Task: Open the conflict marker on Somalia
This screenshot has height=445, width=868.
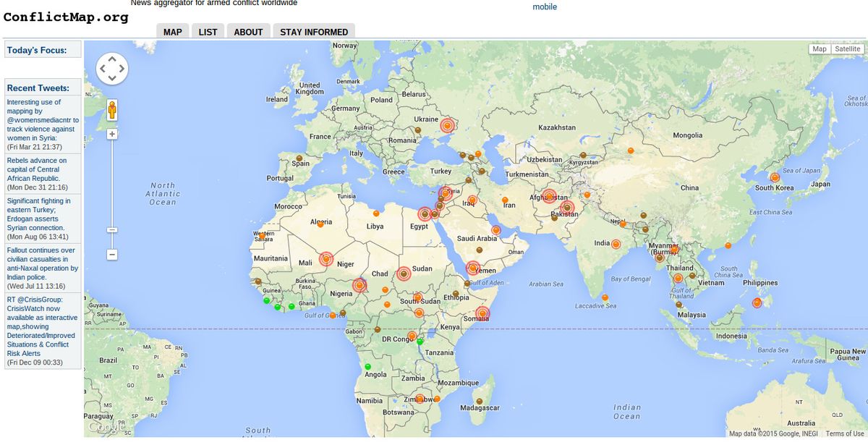Action: point(483,314)
